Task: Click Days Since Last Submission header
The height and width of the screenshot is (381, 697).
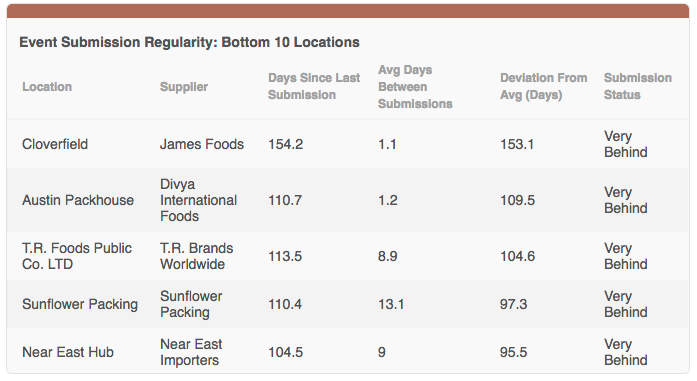Action: coord(314,86)
